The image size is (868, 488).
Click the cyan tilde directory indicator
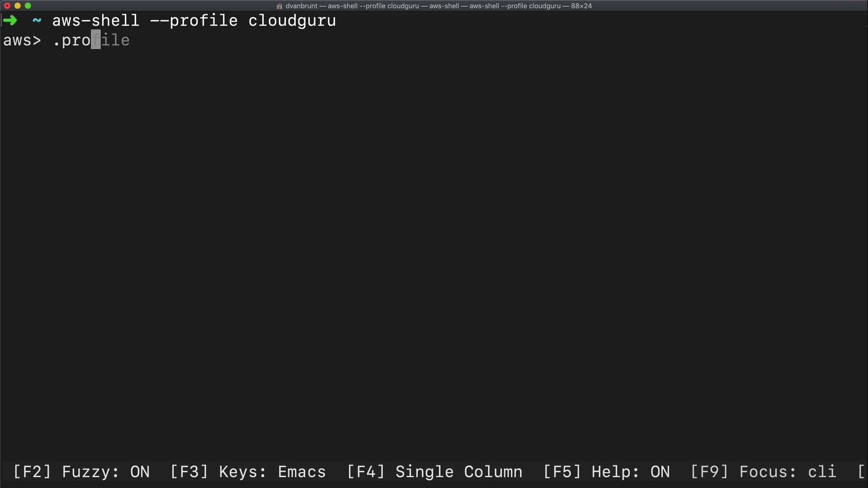click(x=37, y=21)
